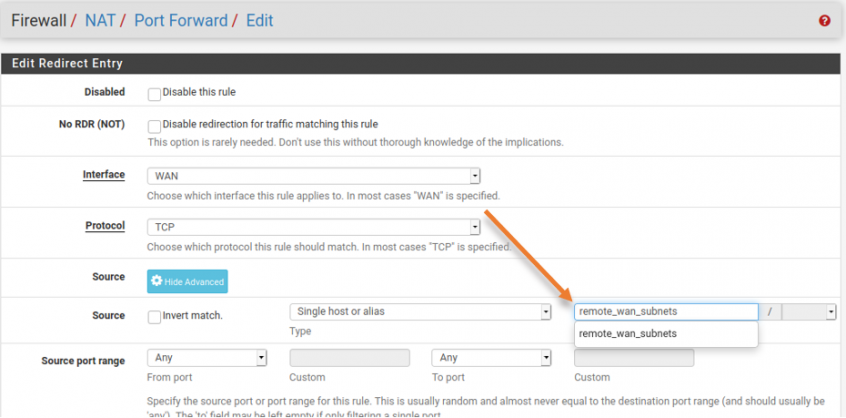Click the gear icon on Hide Advanced
846x418 pixels.
tap(157, 281)
